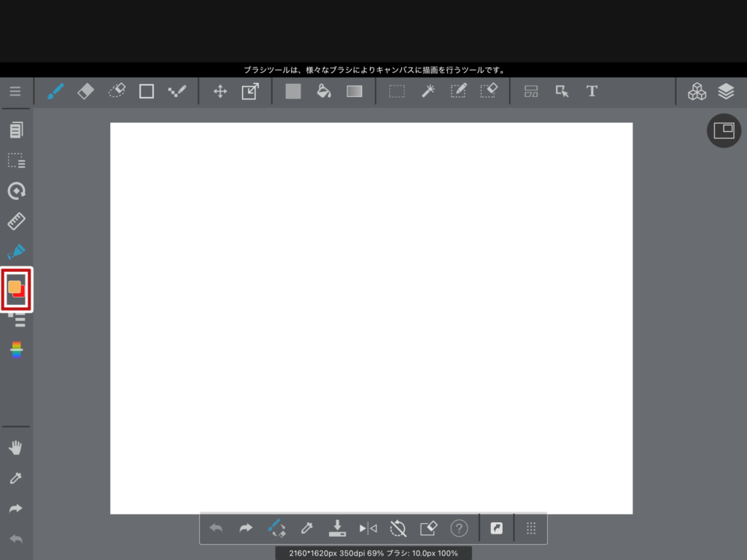Expand the selection menu in left sidebar

click(x=16, y=160)
